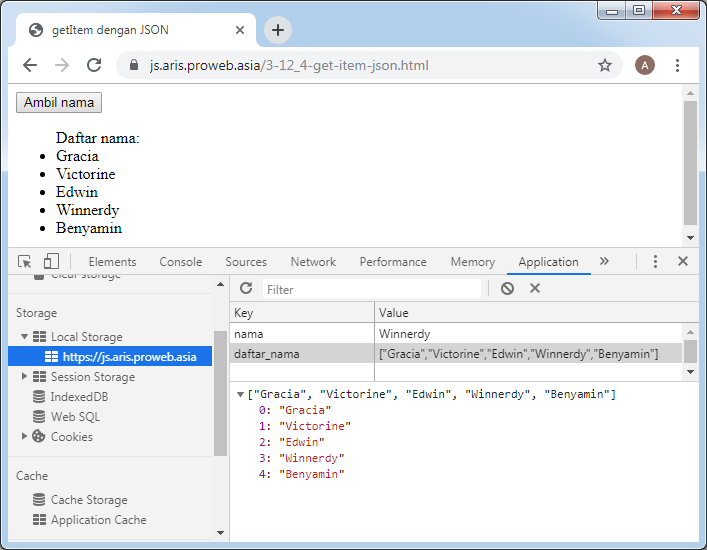The image size is (707, 550).
Task: Clear all local storage entries
Action: click(507, 289)
